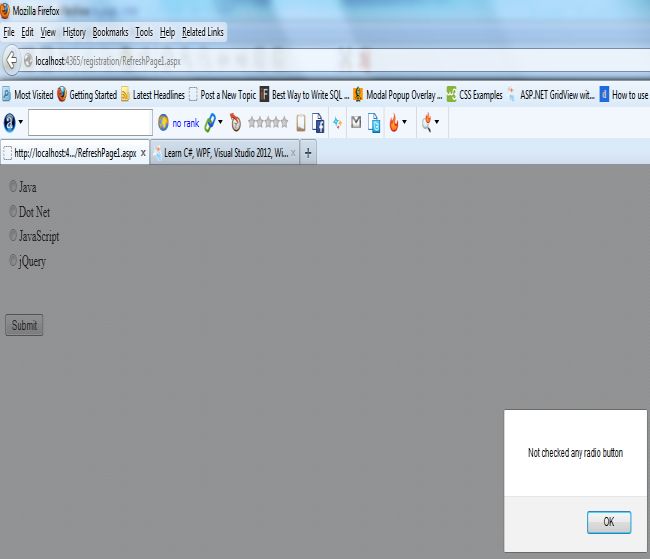Open the 'ASP.NET GridView wit...' bookmark
The height and width of the screenshot is (559, 650).
[x=551, y=95]
